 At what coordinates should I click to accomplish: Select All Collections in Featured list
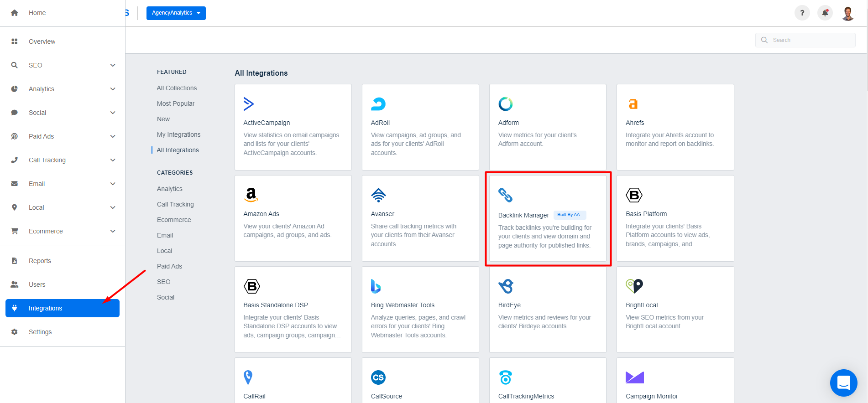pyautogui.click(x=177, y=88)
